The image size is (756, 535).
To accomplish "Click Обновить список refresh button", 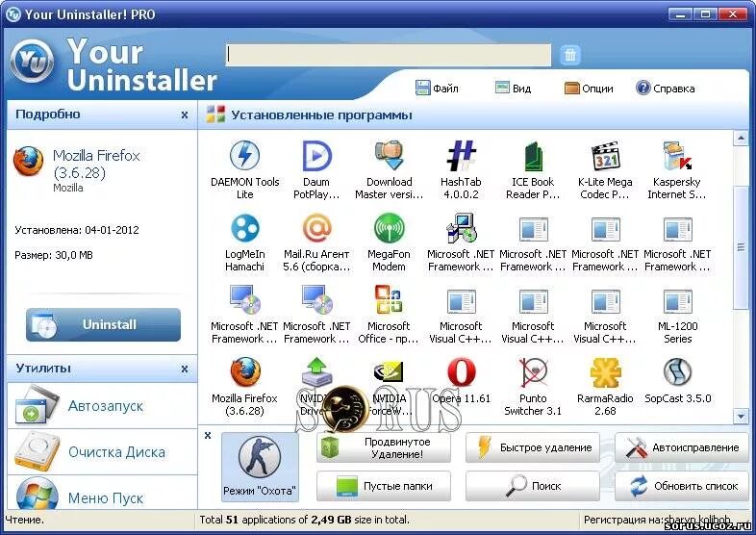I will click(x=681, y=486).
